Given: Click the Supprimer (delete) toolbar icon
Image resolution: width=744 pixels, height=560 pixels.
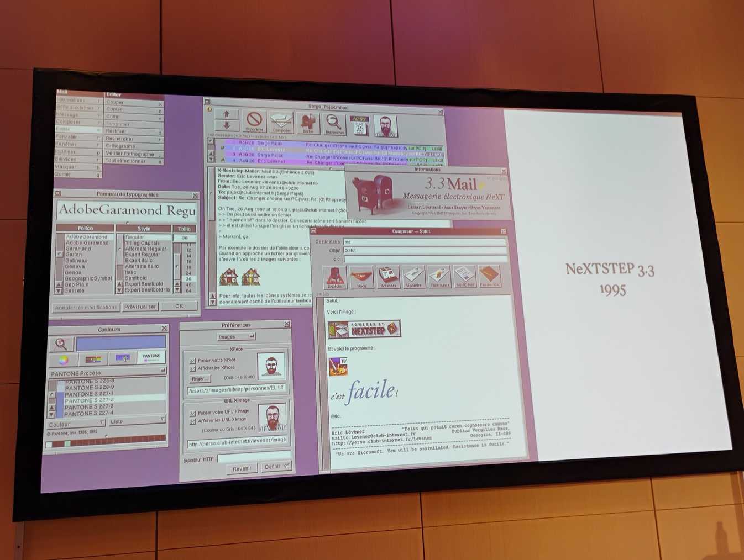Looking at the screenshot, I should (x=254, y=122).
